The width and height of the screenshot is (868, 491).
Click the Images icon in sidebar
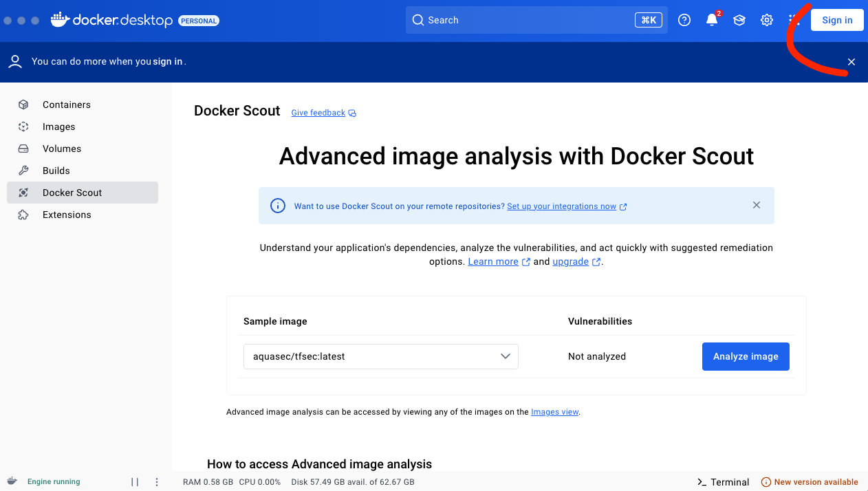click(23, 127)
